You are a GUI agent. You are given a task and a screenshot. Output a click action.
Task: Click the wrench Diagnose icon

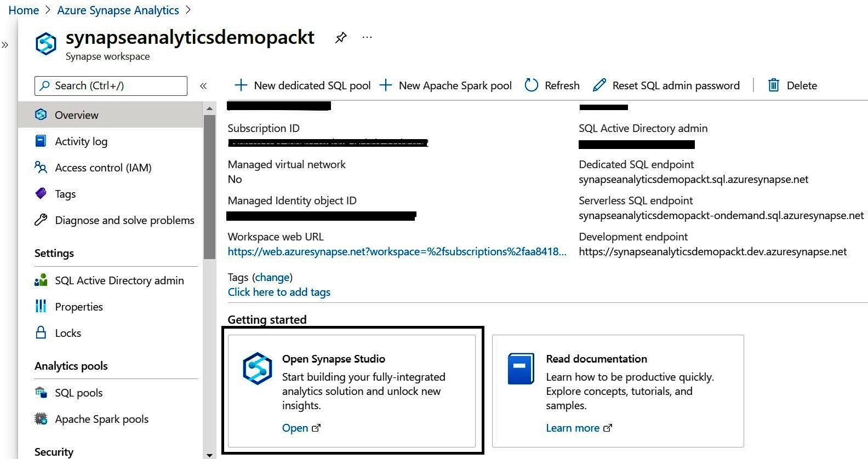pyautogui.click(x=41, y=220)
